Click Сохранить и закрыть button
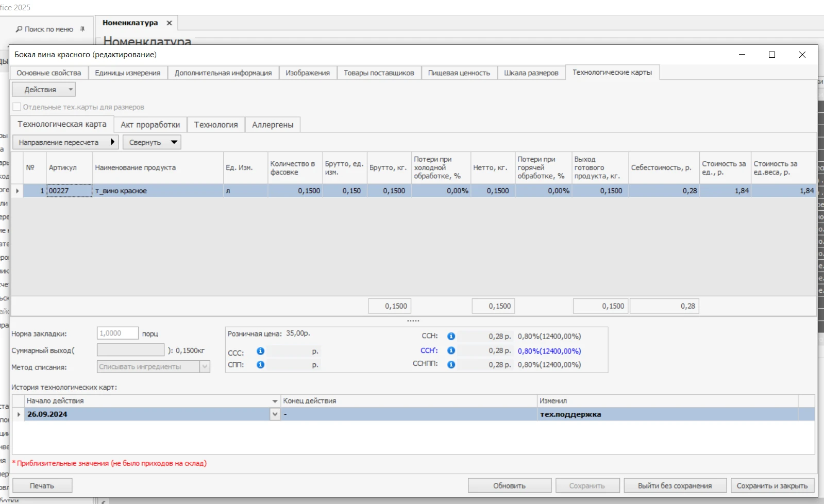The height and width of the screenshot is (504, 824). (772, 485)
